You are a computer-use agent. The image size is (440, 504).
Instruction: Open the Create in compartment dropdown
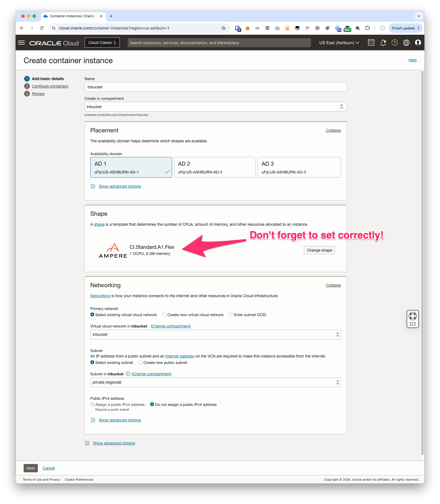(216, 107)
